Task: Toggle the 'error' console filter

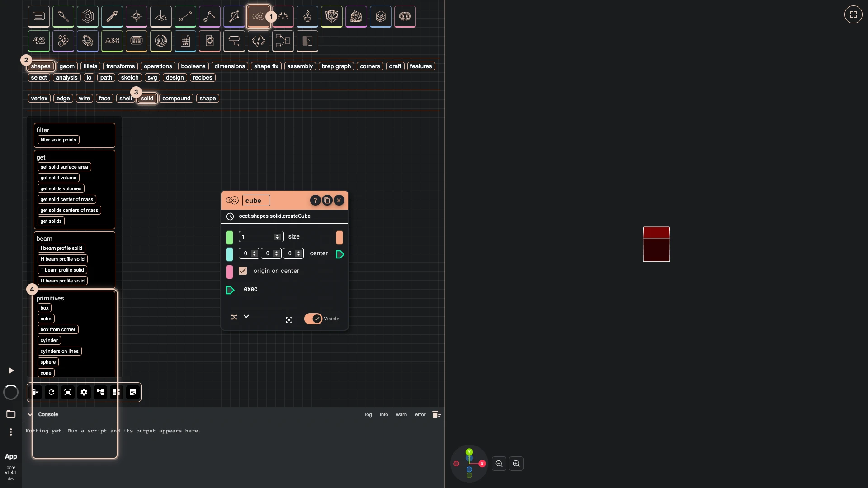Action: point(420,414)
